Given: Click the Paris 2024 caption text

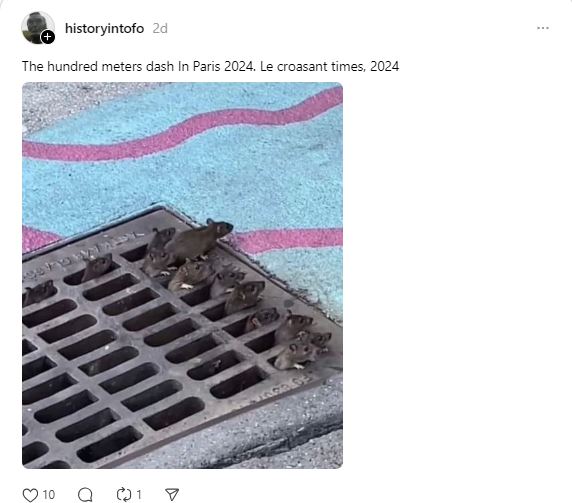Looking at the screenshot, I should click(x=210, y=66).
